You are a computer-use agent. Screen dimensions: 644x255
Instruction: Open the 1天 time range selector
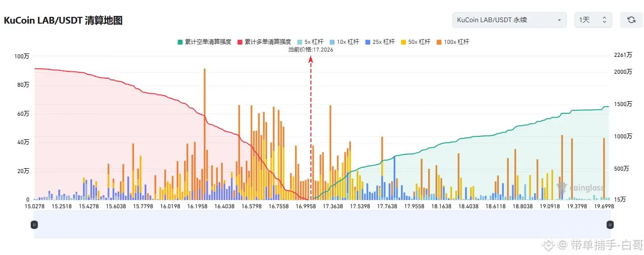pos(593,20)
